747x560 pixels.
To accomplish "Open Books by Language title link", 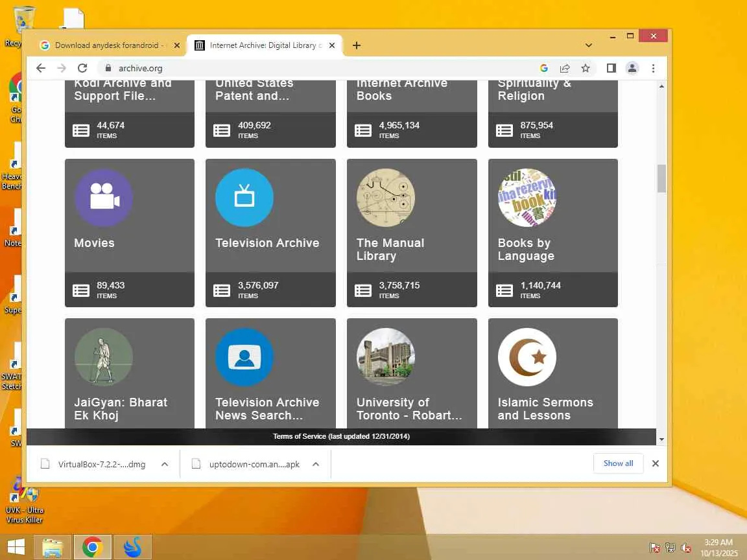I will (526, 249).
